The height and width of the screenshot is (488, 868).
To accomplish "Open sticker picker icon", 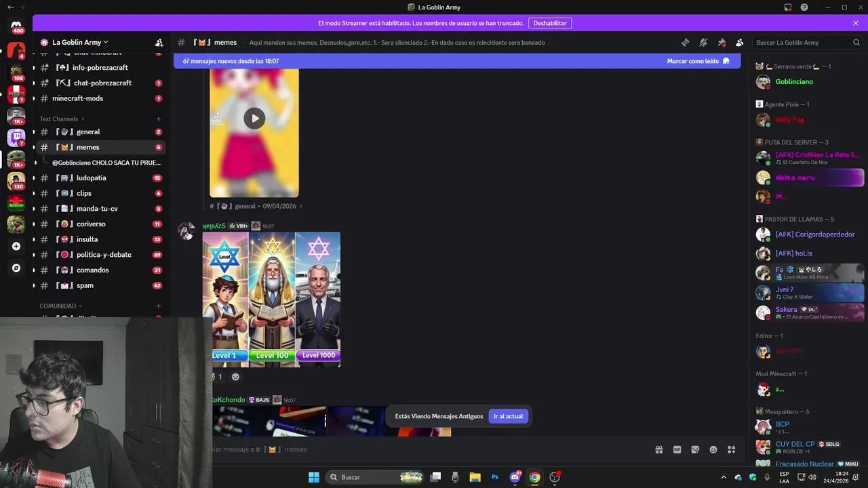I will coord(695,449).
